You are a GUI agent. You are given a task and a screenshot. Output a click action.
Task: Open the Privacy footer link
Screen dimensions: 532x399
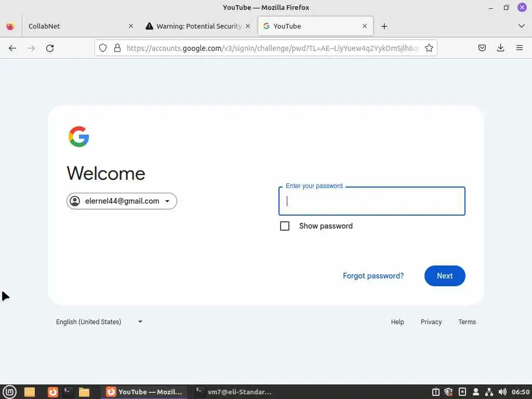[x=431, y=322]
